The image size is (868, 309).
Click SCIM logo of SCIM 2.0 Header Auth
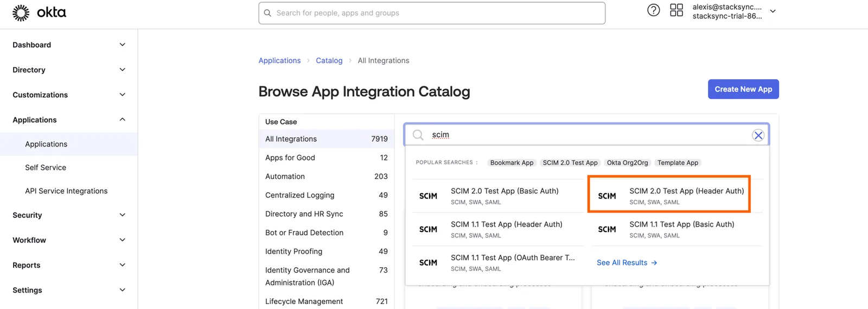(x=607, y=196)
